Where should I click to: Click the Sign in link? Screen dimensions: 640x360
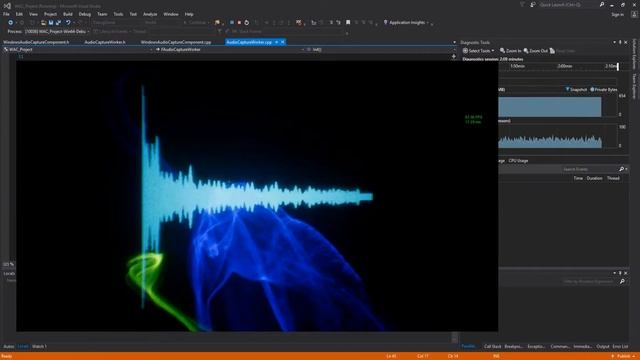coord(618,15)
